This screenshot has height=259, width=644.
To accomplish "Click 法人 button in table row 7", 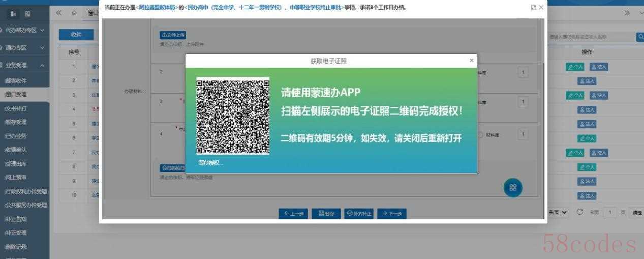I will point(599,153).
